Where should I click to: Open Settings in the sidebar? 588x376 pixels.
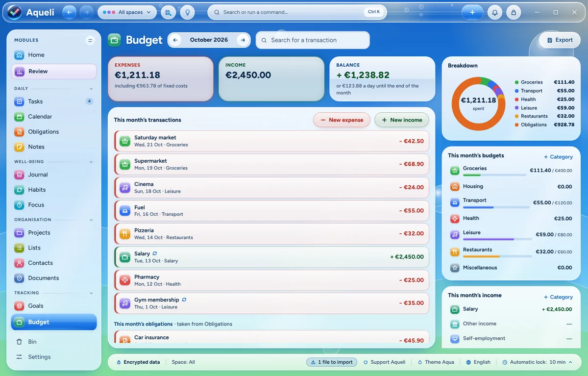[x=54, y=357]
